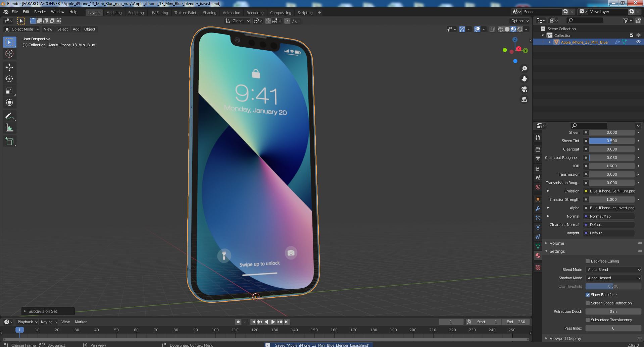The image size is (644, 347).
Task: Activate the Move tool
Action: pos(9,67)
